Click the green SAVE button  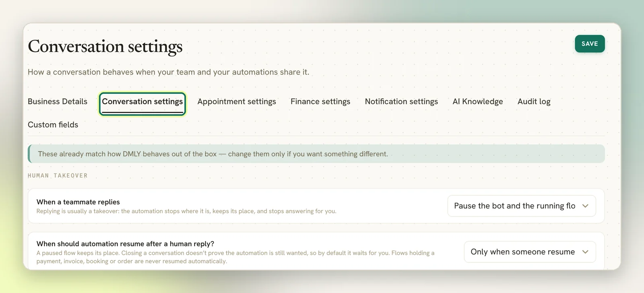pyautogui.click(x=590, y=44)
